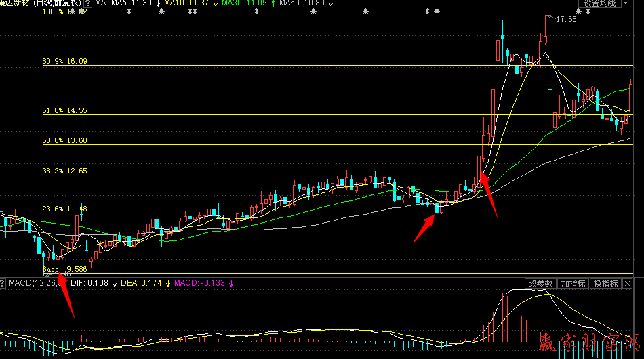Click the 17.65 high price label
Screen dimensions: 644x359
click(565, 20)
